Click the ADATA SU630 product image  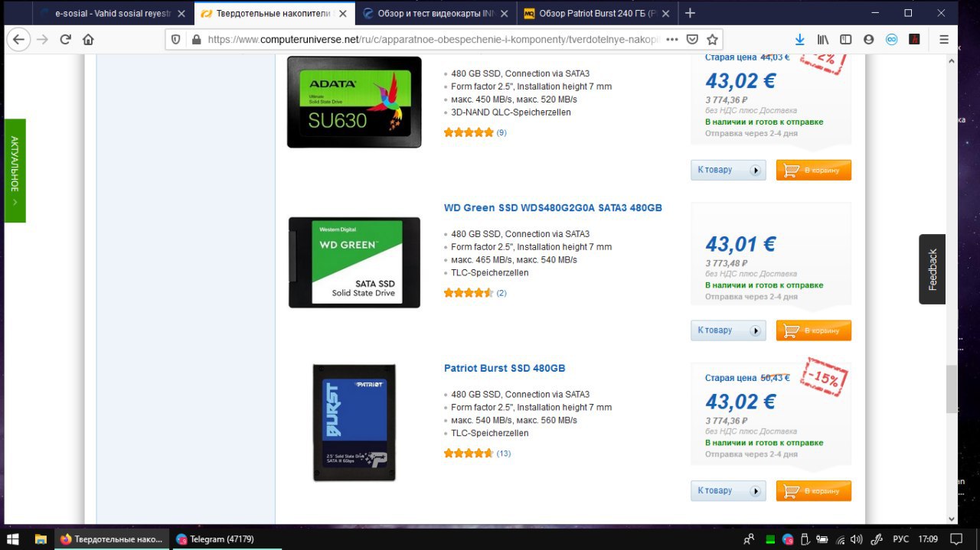(x=354, y=102)
